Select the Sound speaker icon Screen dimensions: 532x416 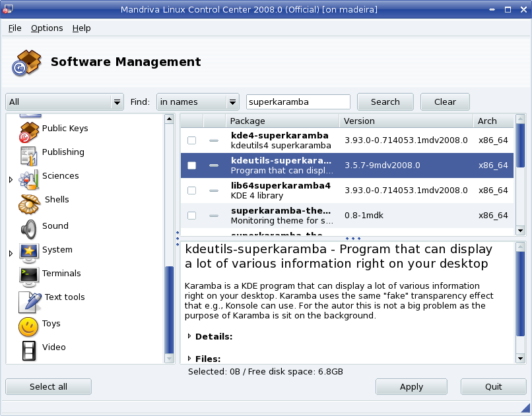coord(29,229)
